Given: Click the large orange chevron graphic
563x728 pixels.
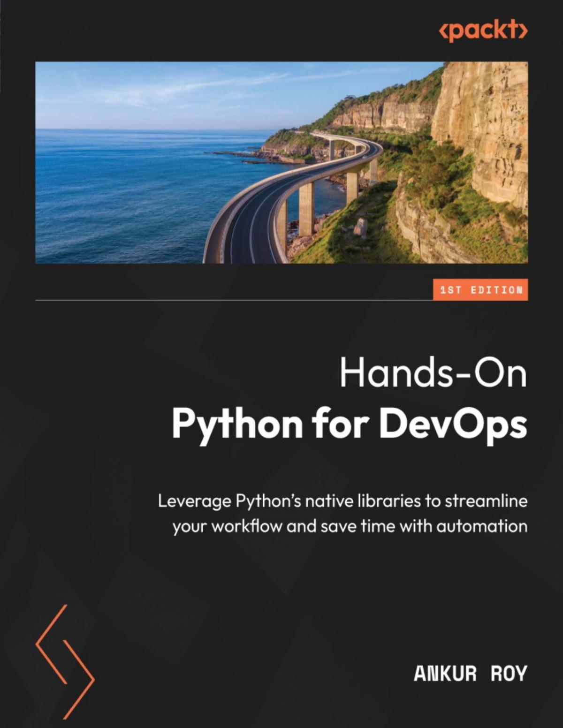Looking at the screenshot, I should click(65, 661).
